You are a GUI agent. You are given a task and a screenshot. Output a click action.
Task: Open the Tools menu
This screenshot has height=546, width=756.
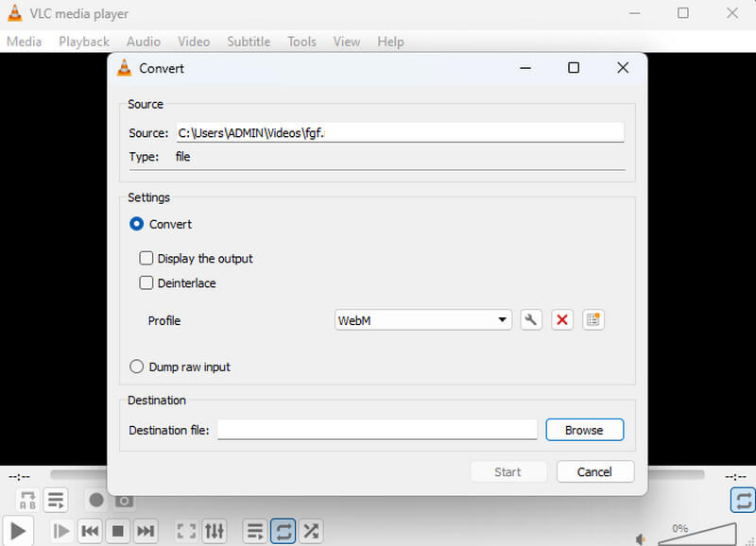[x=301, y=42]
